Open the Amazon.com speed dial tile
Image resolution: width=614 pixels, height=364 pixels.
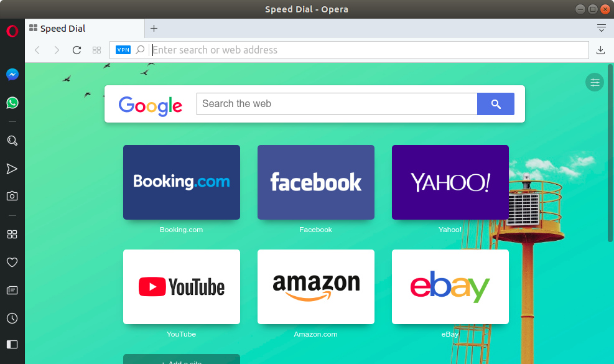(316, 287)
